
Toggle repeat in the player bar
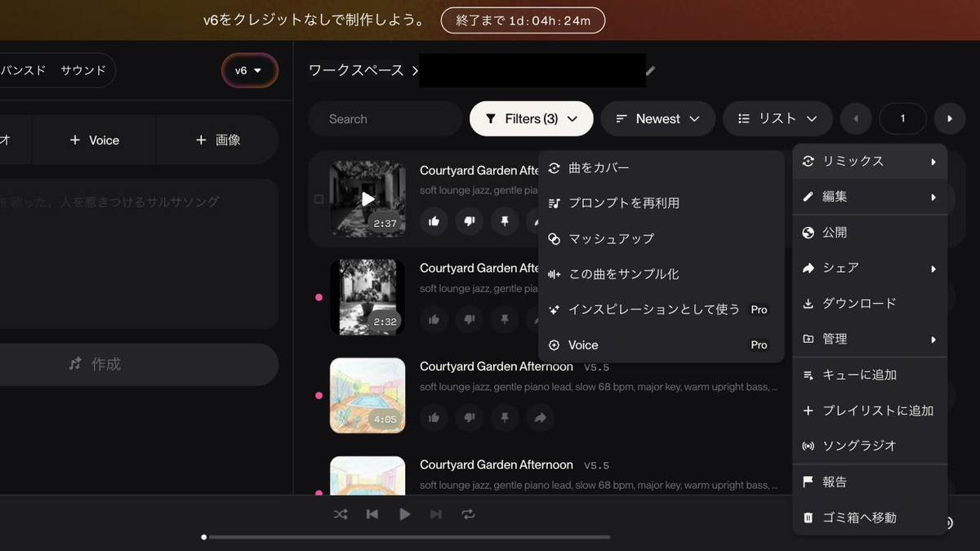tap(468, 514)
